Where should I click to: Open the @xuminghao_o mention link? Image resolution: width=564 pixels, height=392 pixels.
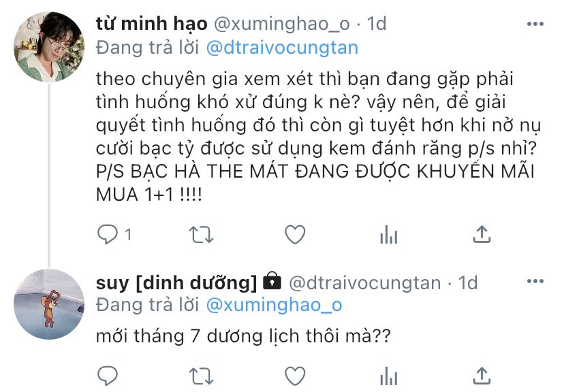[274, 306]
